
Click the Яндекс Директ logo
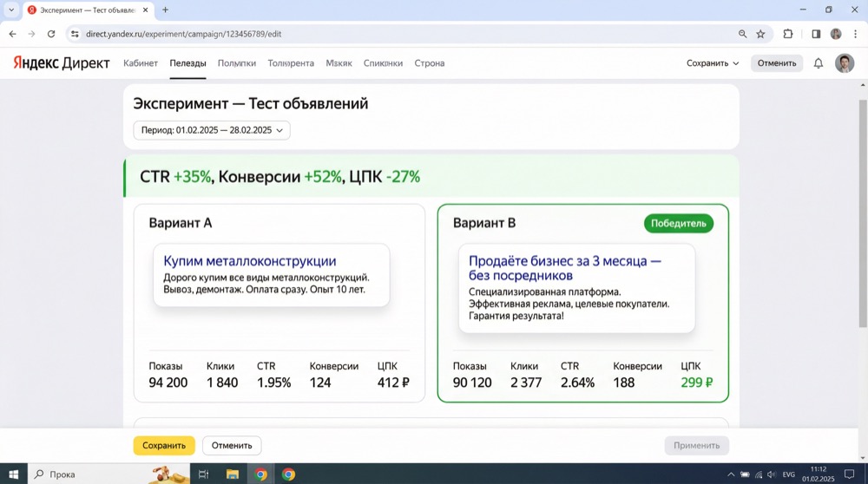click(62, 63)
